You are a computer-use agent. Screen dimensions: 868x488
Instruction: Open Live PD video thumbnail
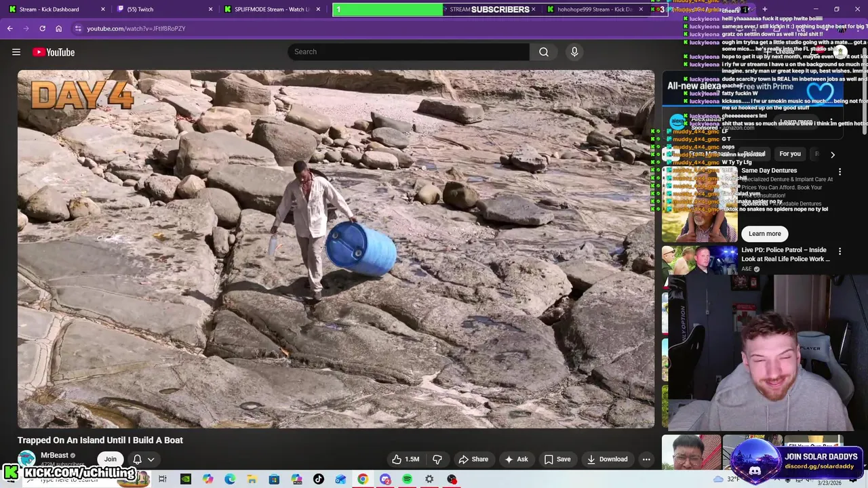pyautogui.click(x=699, y=260)
